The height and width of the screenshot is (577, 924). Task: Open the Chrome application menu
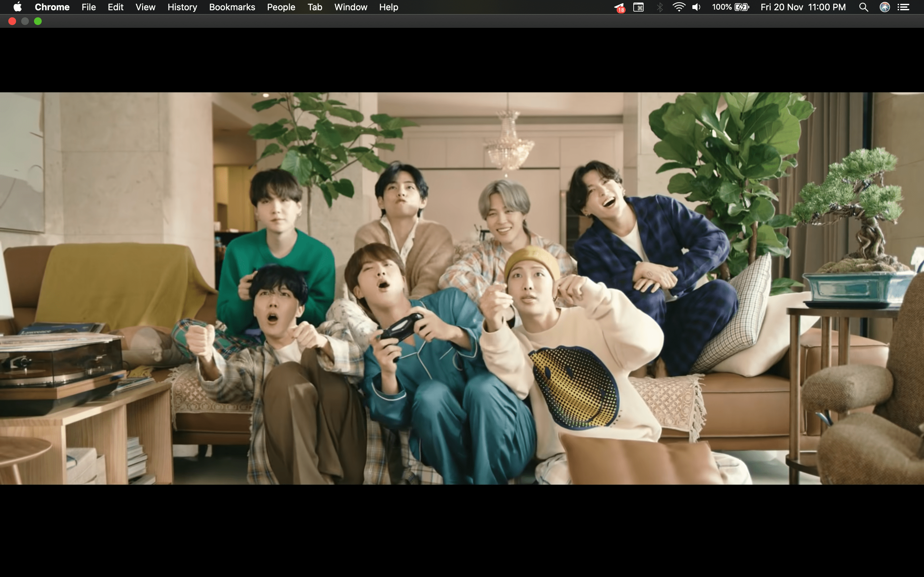coord(52,7)
